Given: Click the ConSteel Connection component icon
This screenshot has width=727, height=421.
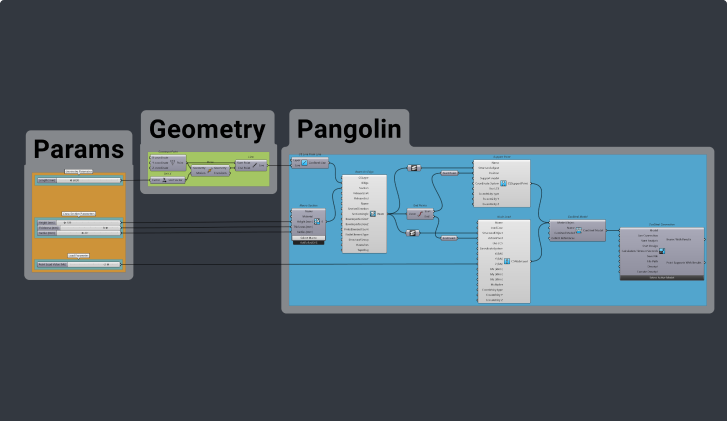Looking at the screenshot, I should tap(662, 252).
